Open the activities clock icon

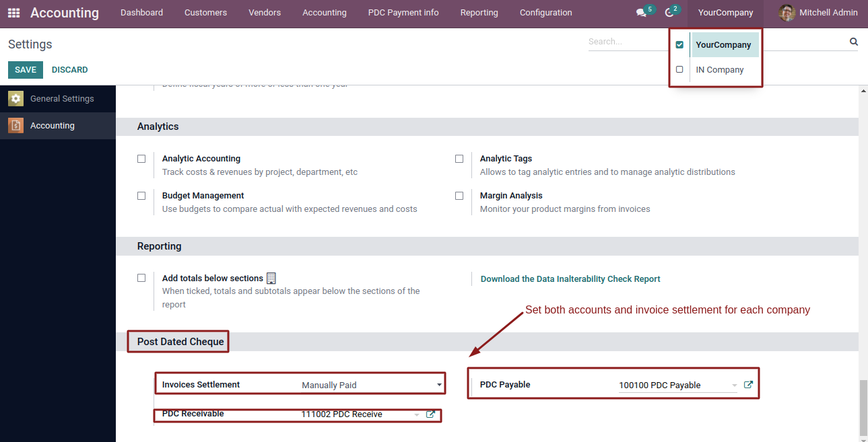669,13
